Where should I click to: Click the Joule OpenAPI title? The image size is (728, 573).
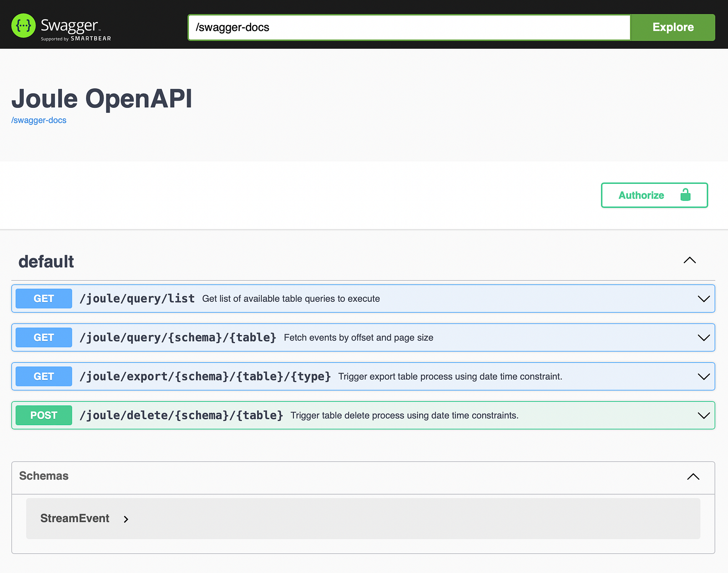(x=102, y=99)
